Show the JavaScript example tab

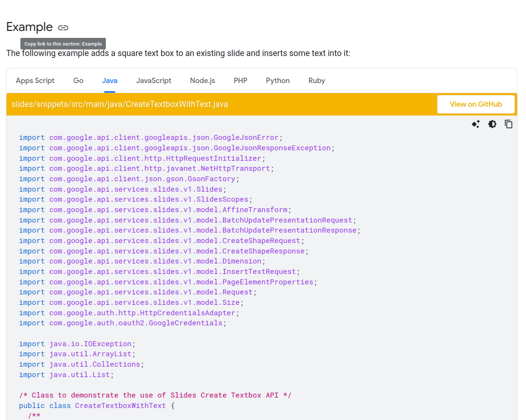click(x=154, y=81)
